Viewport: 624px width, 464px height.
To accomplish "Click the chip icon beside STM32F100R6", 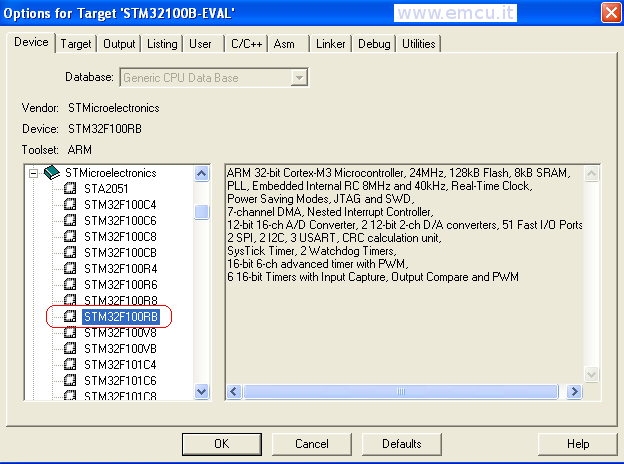I will (x=70, y=284).
